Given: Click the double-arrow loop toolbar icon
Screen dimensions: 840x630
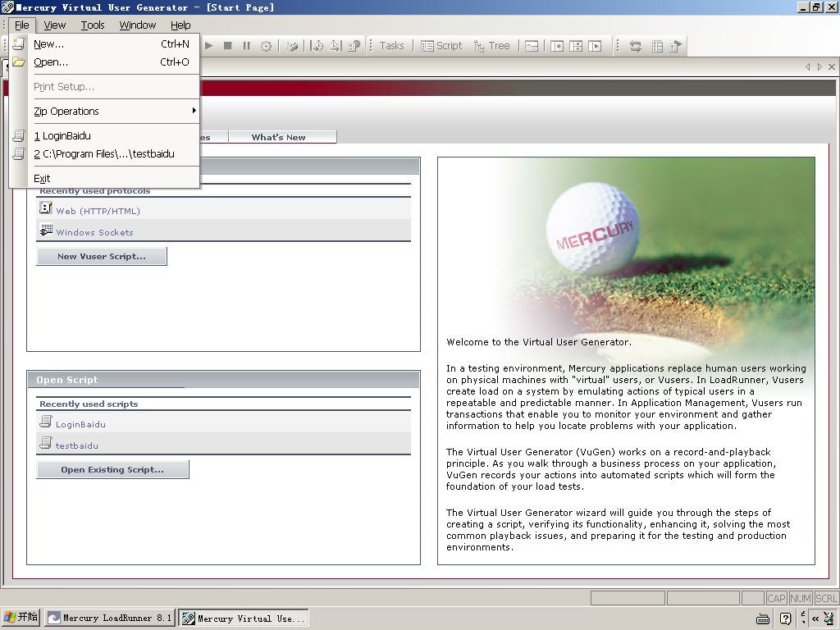Looking at the screenshot, I should click(636, 46).
